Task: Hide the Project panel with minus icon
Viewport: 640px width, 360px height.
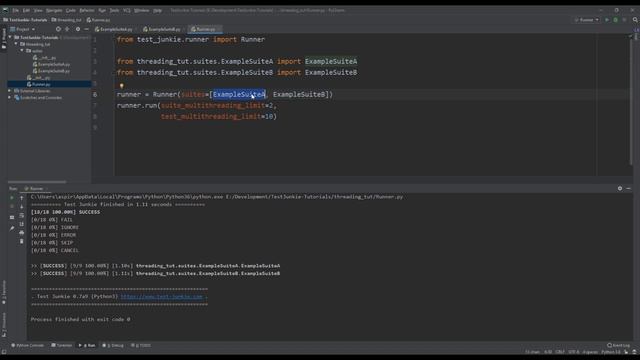Action: click(87, 29)
